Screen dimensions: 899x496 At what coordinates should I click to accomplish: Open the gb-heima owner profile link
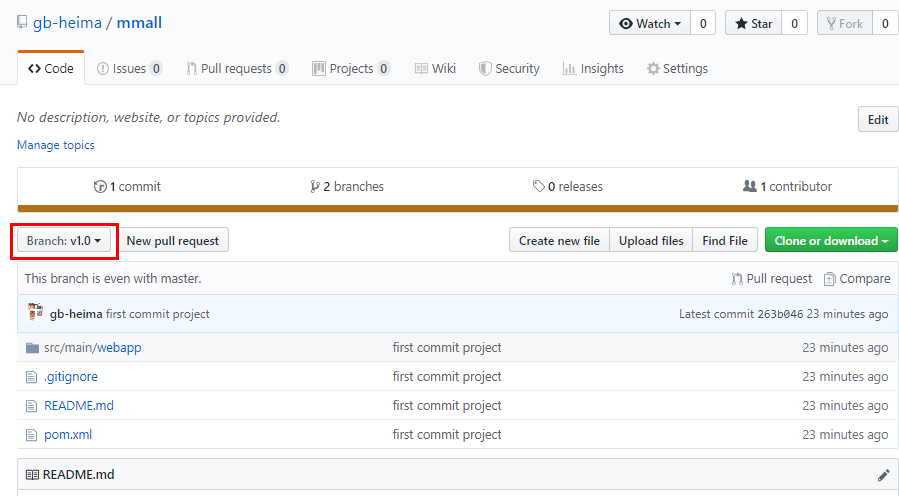click(x=67, y=23)
